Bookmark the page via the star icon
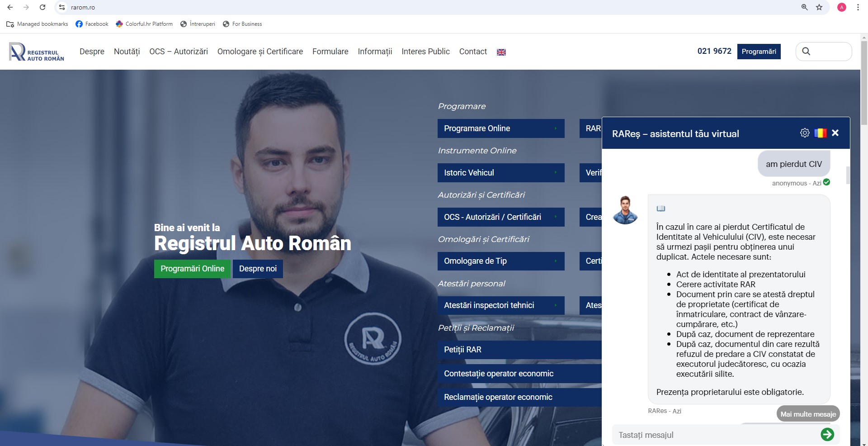Image resolution: width=868 pixels, height=446 pixels. (x=820, y=7)
